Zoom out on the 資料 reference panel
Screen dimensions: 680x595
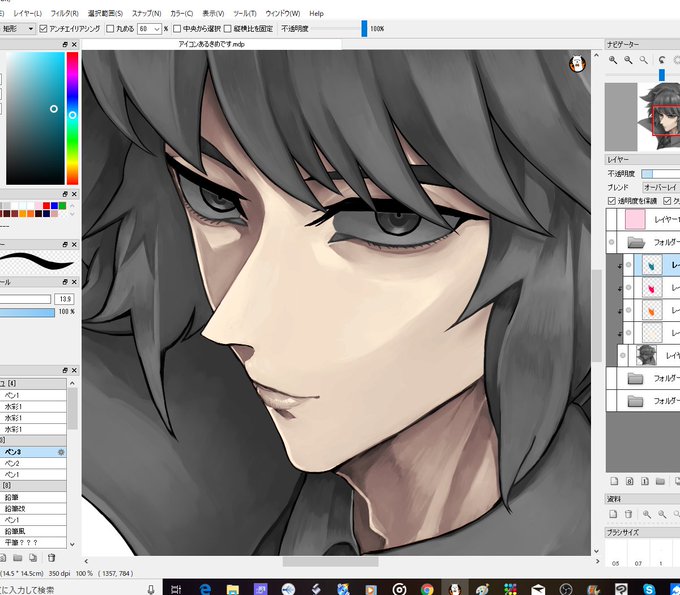pyautogui.click(x=662, y=514)
